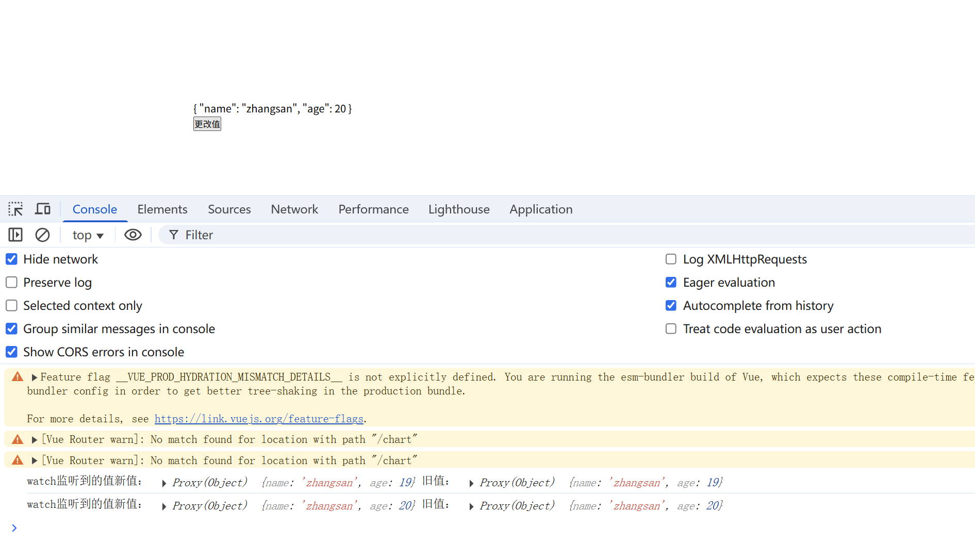Clear the console with the ban icon
The image size is (975, 560).
click(x=42, y=235)
